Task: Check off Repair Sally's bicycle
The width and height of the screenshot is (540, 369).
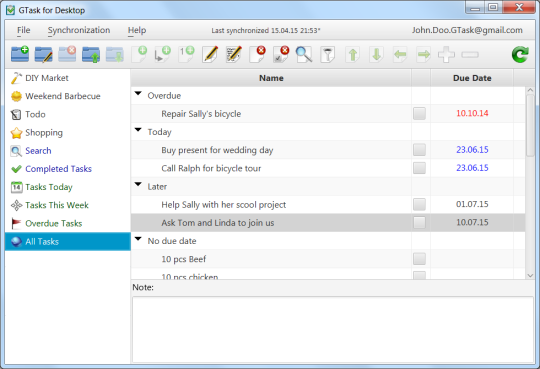Action: (x=419, y=113)
